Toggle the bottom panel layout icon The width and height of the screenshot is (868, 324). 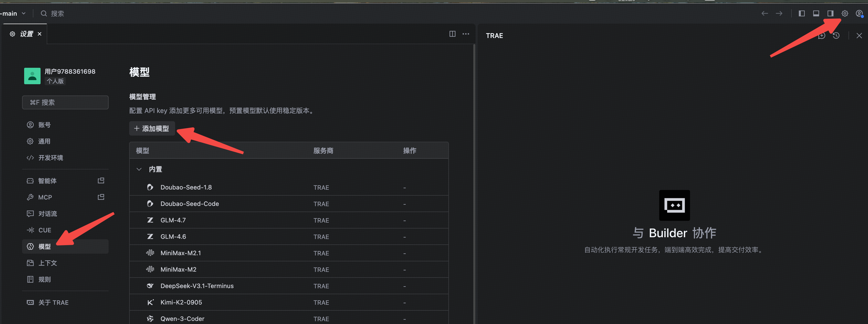(x=816, y=13)
